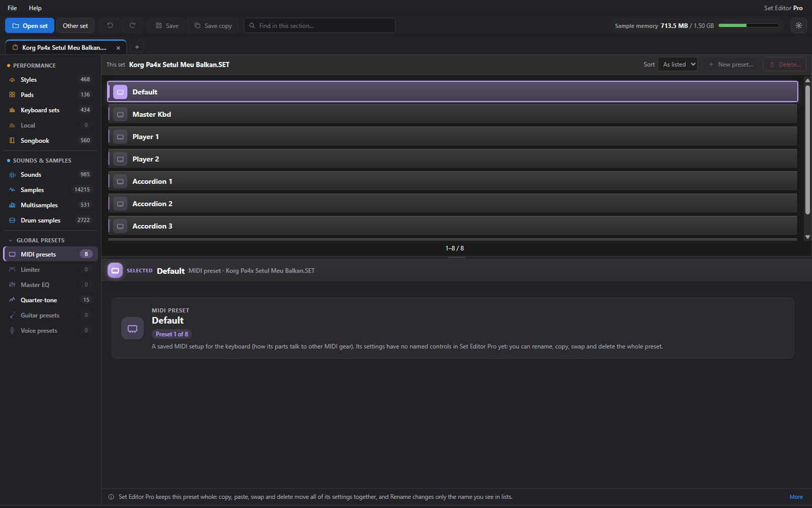Viewport: 812px width, 508px height.
Task: Select the Player 1 preset row
Action: [x=453, y=137]
